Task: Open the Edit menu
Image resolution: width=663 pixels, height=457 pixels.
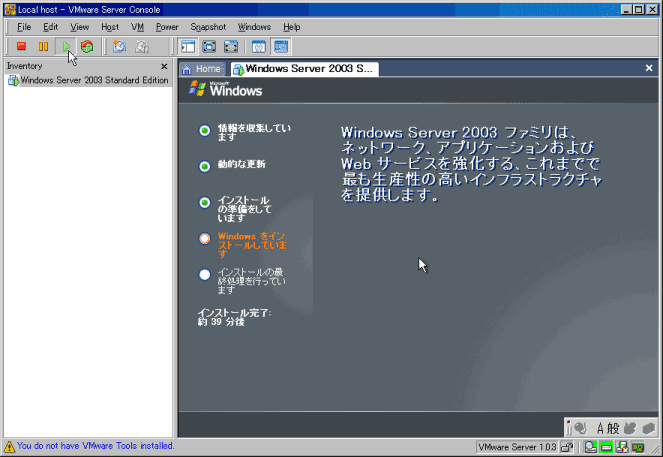Action: [x=50, y=27]
